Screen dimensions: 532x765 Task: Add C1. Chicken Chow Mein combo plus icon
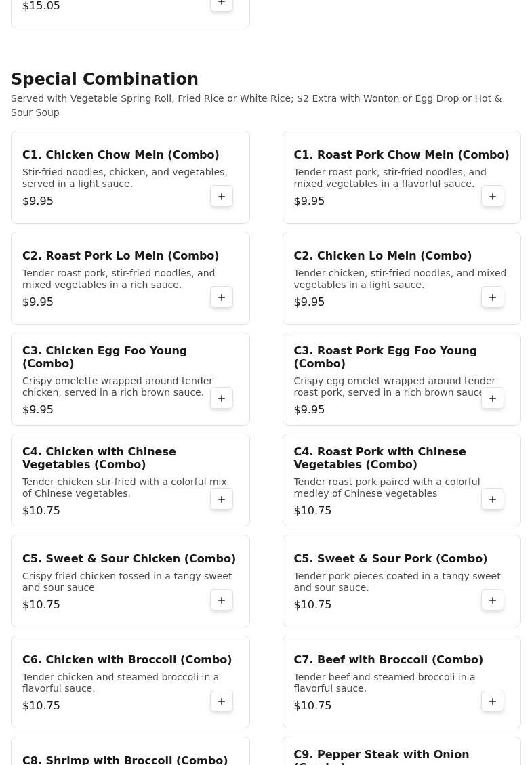pos(222,196)
